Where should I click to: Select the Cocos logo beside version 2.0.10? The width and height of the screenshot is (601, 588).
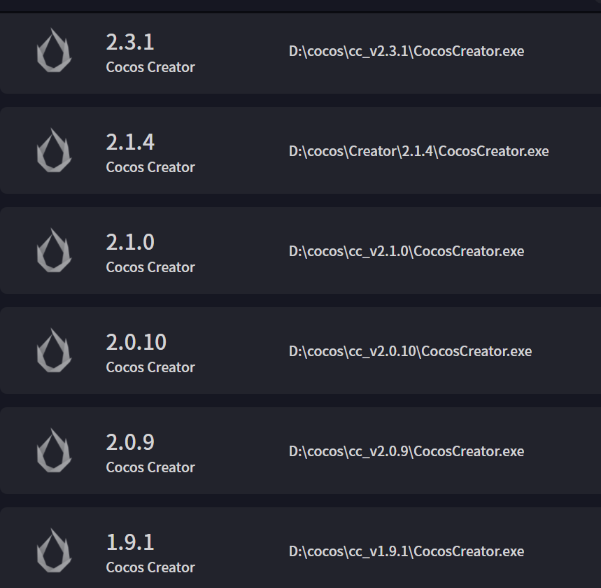tap(53, 351)
